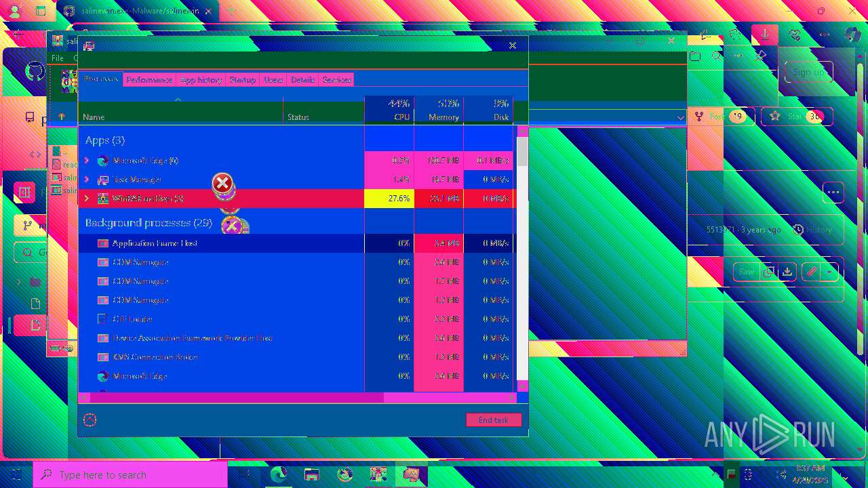Screen dimensions: 868x488
Task: Switch to the Performance tab in Task Manager
Action: [x=149, y=79]
